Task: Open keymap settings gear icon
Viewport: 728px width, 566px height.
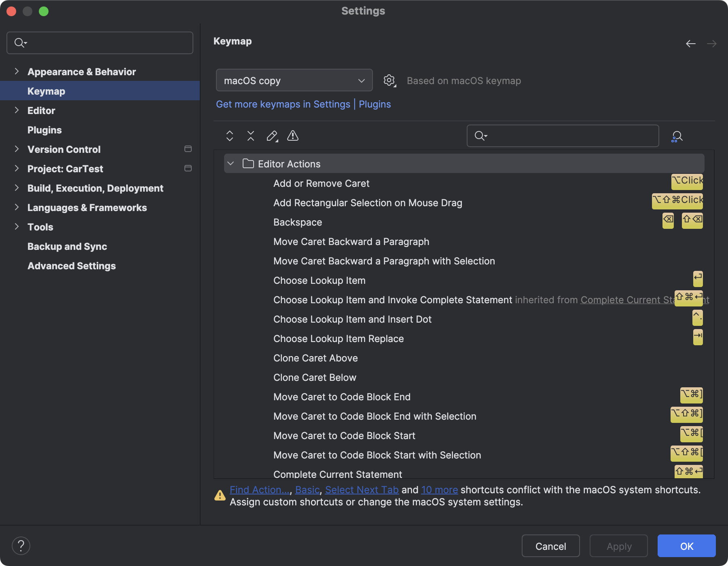Action: tap(389, 80)
